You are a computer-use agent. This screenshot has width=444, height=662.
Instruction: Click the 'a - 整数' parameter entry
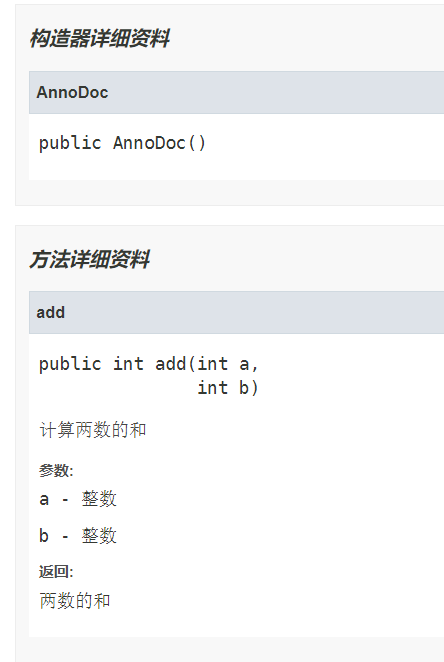(78, 499)
